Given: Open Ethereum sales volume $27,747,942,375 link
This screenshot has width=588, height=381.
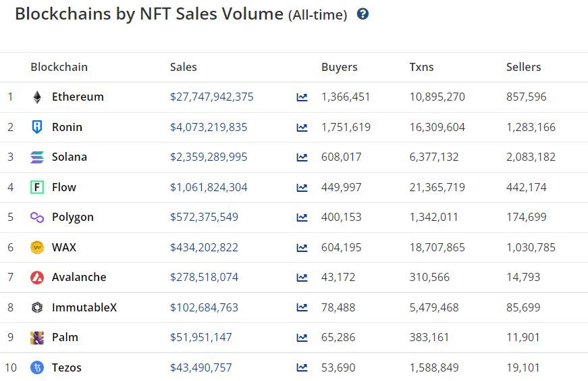Looking at the screenshot, I should pos(211,97).
